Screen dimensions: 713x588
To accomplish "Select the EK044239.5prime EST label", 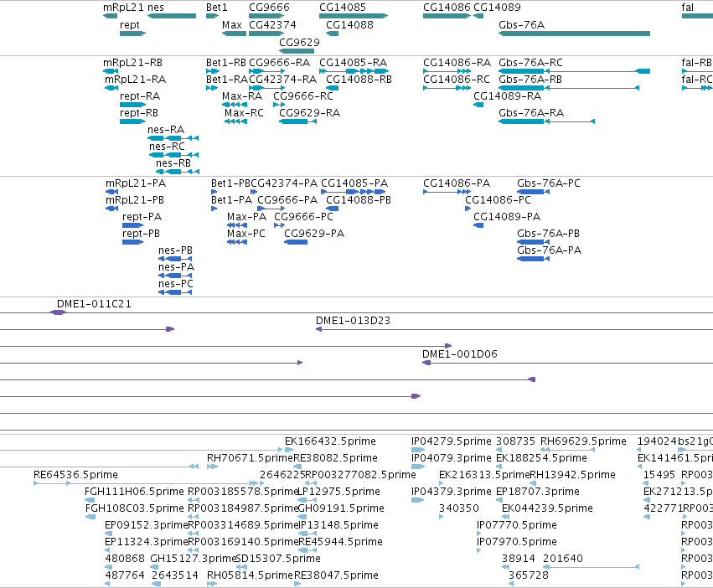I will (x=547, y=508).
